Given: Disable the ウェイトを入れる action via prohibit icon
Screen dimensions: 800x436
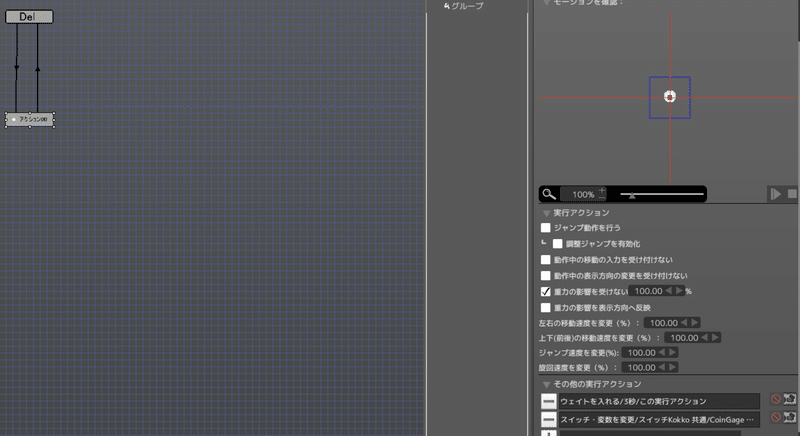Looking at the screenshot, I should [775, 399].
